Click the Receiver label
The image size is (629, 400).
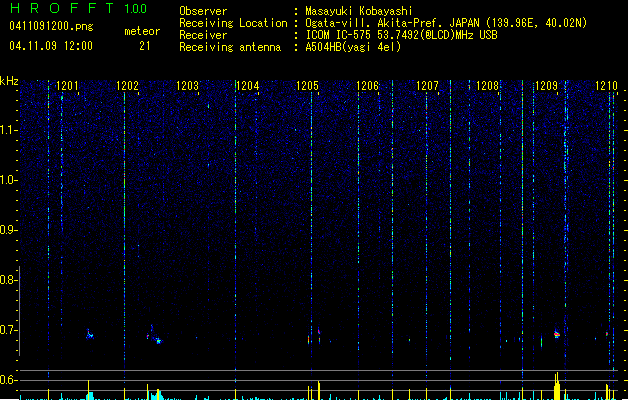(203, 35)
